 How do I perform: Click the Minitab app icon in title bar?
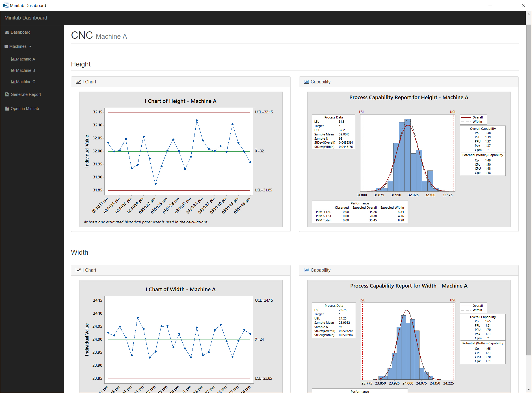(5, 5)
